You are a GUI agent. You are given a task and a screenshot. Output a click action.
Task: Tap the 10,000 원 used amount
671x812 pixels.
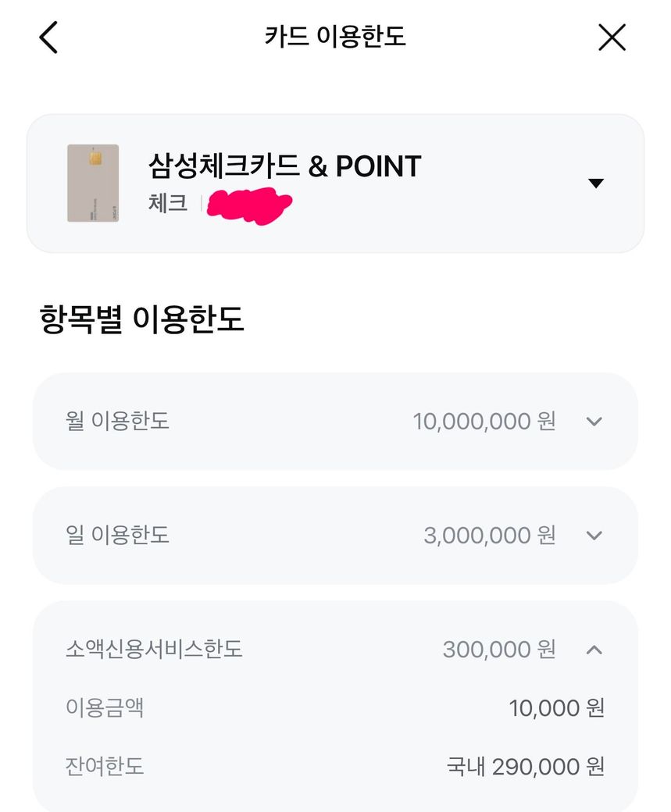pos(556,708)
